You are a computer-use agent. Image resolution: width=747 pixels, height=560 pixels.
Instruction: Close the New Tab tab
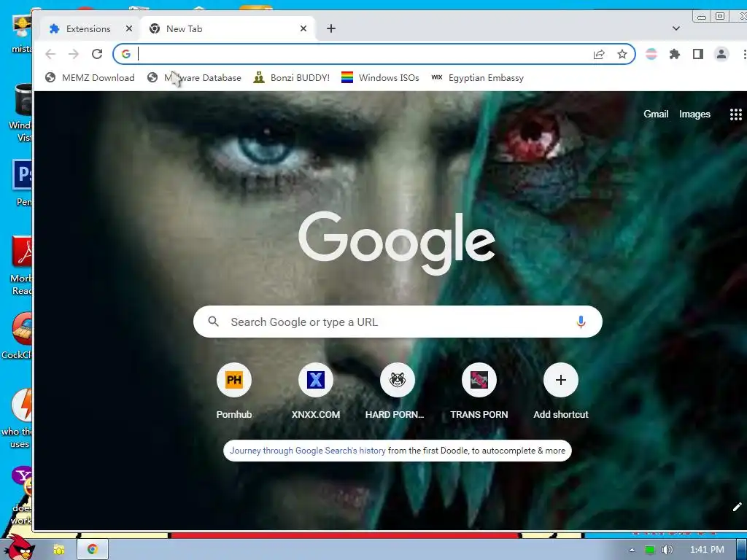tap(303, 28)
